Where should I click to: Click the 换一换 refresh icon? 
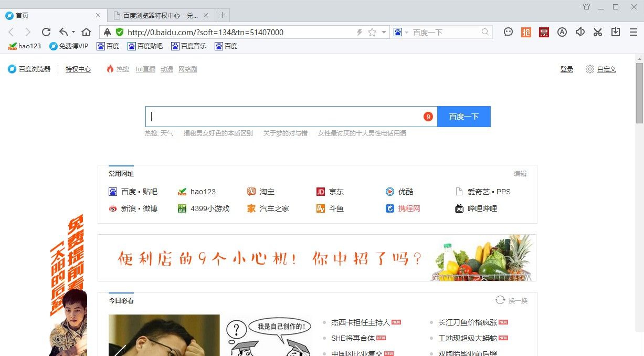pos(500,300)
